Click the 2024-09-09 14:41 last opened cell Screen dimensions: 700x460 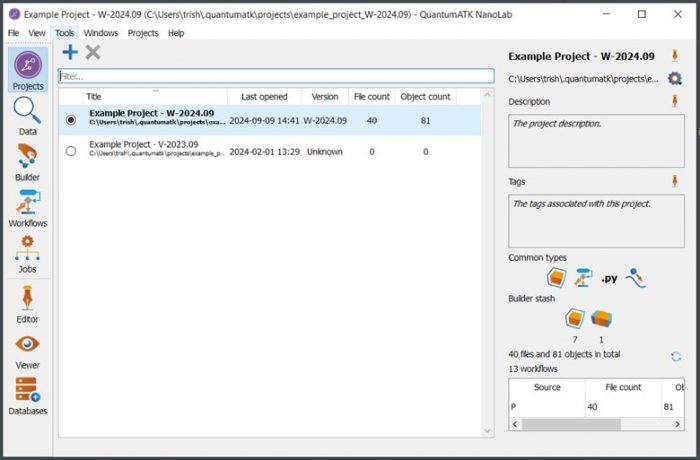(264, 121)
